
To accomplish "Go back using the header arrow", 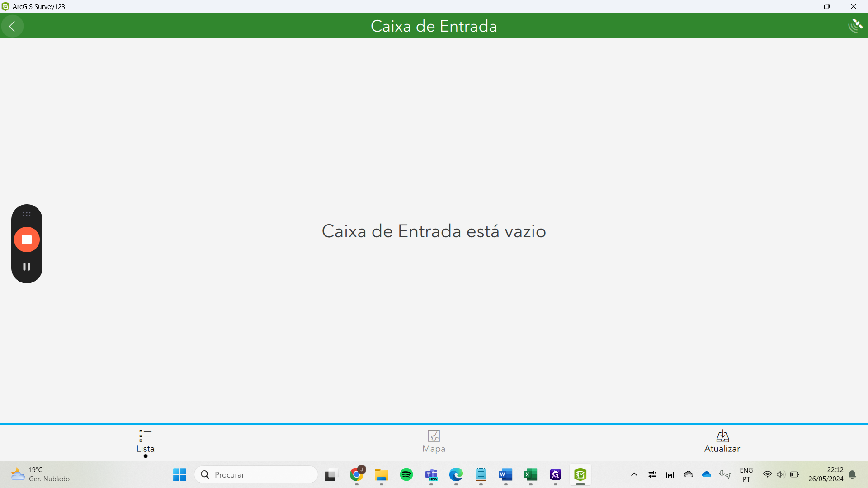I will (x=12, y=26).
